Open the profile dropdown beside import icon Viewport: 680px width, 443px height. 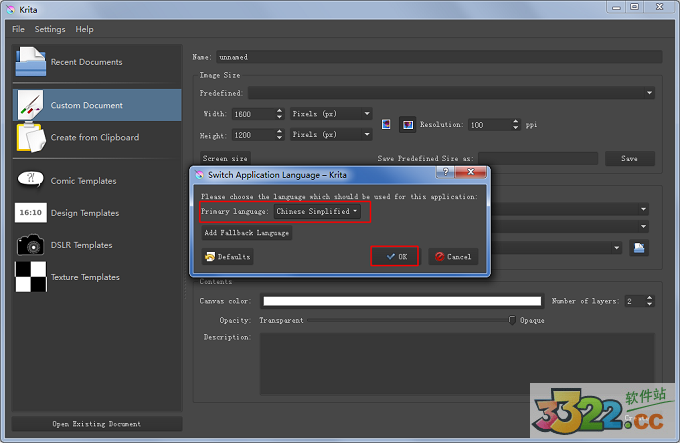tap(616, 248)
